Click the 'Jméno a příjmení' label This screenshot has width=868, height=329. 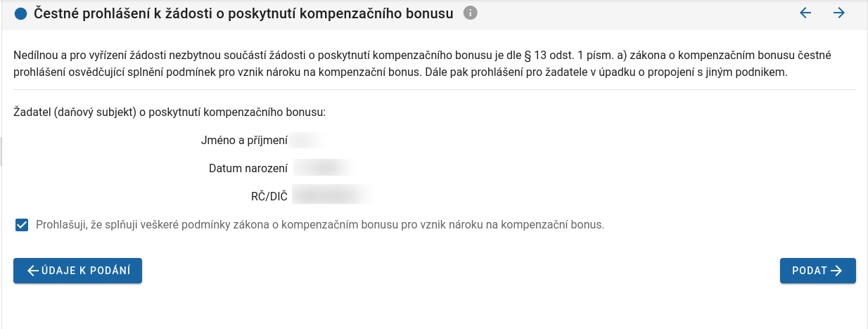(x=244, y=141)
